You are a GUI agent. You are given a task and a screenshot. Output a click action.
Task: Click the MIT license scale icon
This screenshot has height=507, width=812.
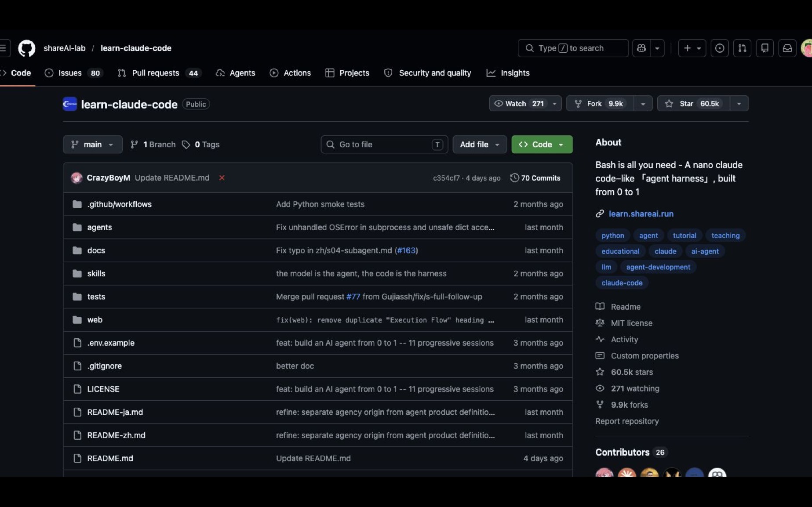(x=600, y=323)
